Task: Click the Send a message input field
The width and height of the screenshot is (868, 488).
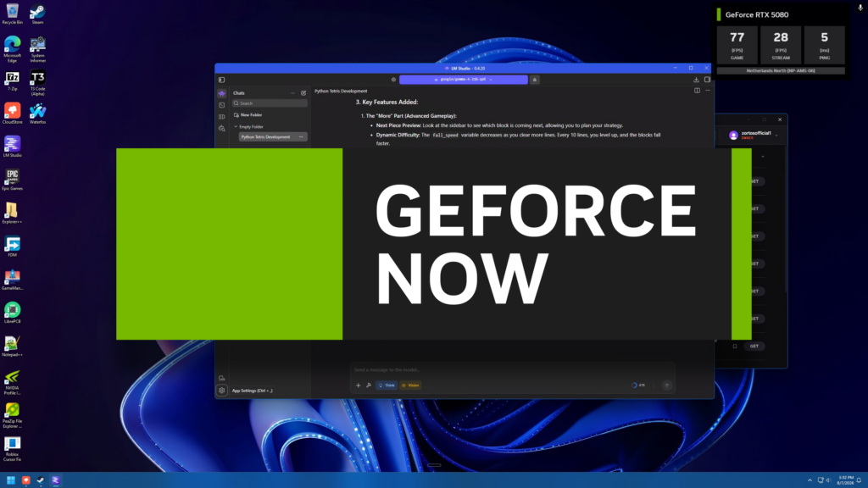Action: pyautogui.click(x=512, y=369)
